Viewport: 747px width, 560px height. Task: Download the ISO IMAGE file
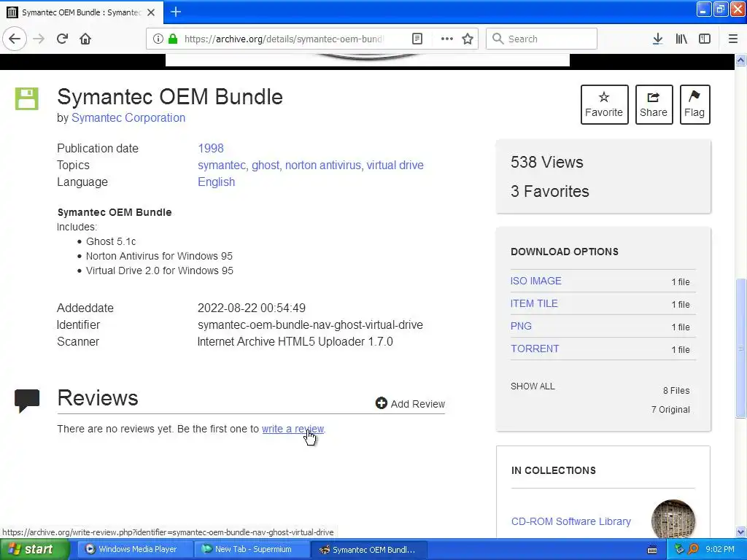pyautogui.click(x=536, y=281)
